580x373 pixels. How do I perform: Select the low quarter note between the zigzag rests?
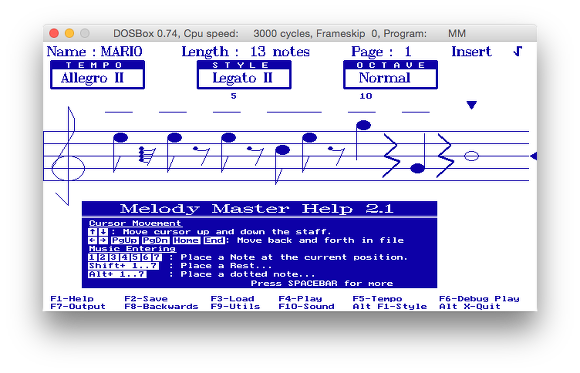[x=418, y=153]
